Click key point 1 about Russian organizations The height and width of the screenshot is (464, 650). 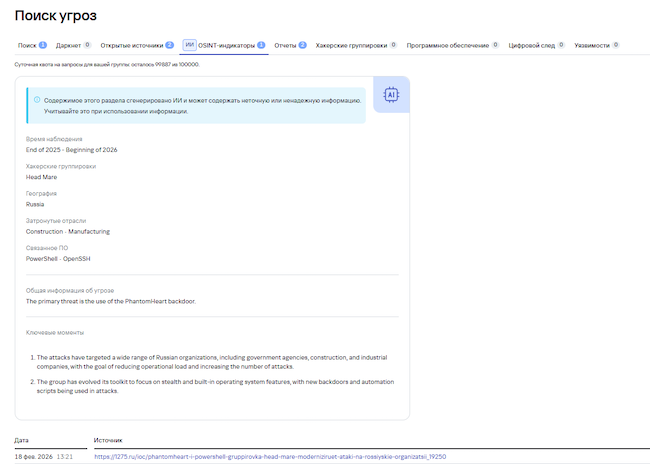[x=212, y=362]
